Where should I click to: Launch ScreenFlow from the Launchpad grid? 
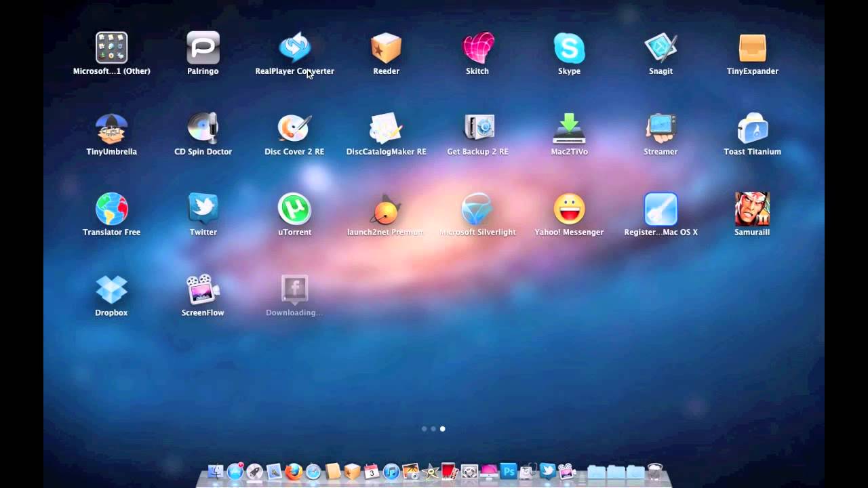203,290
